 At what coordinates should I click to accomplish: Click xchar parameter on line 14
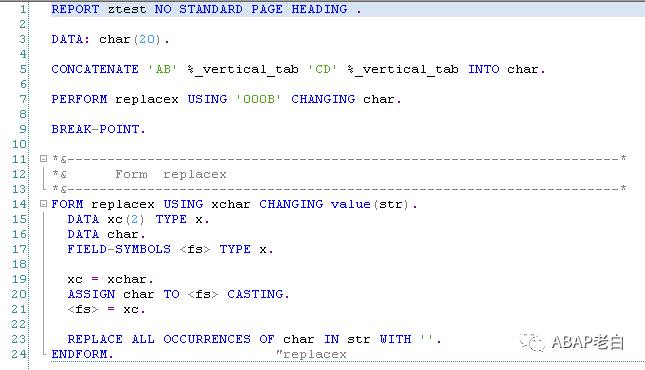click(231, 204)
